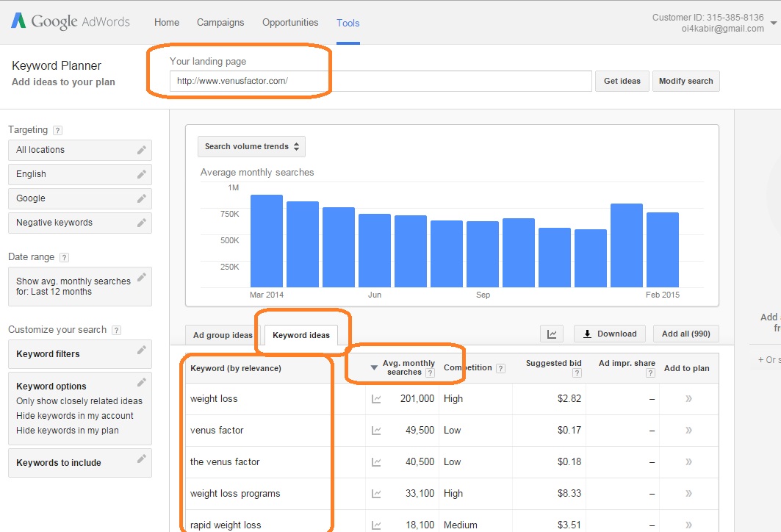The height and width of the screenshot is (532, 781).
Task: Toggle the chart view icon button beside Download
Action: coord(552,334)
